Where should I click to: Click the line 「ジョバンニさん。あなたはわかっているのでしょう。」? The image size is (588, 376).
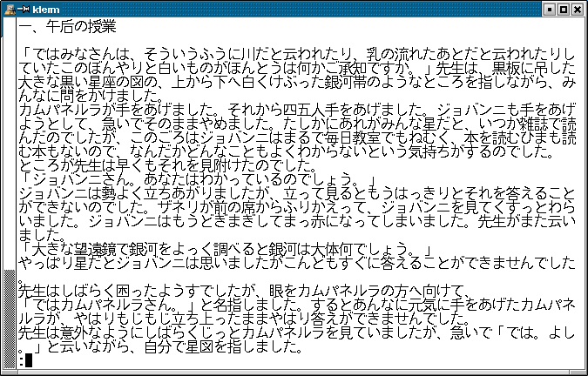point(197,180)
